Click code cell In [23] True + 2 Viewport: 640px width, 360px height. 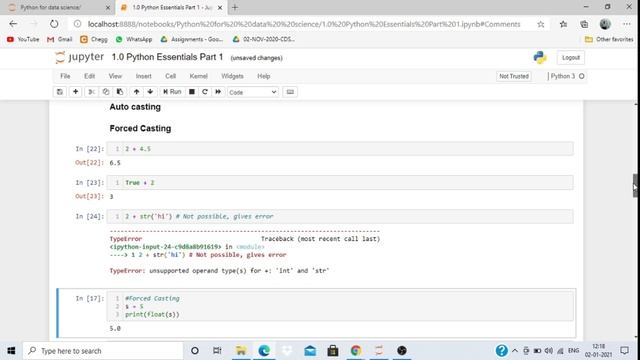pyautogui.click(x=340, y=183)
